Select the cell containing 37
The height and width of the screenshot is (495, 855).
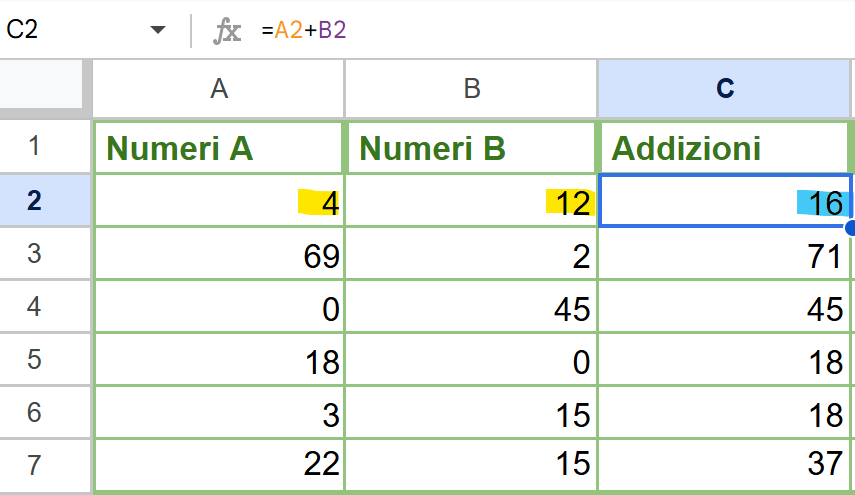click(x=725, y=465)
